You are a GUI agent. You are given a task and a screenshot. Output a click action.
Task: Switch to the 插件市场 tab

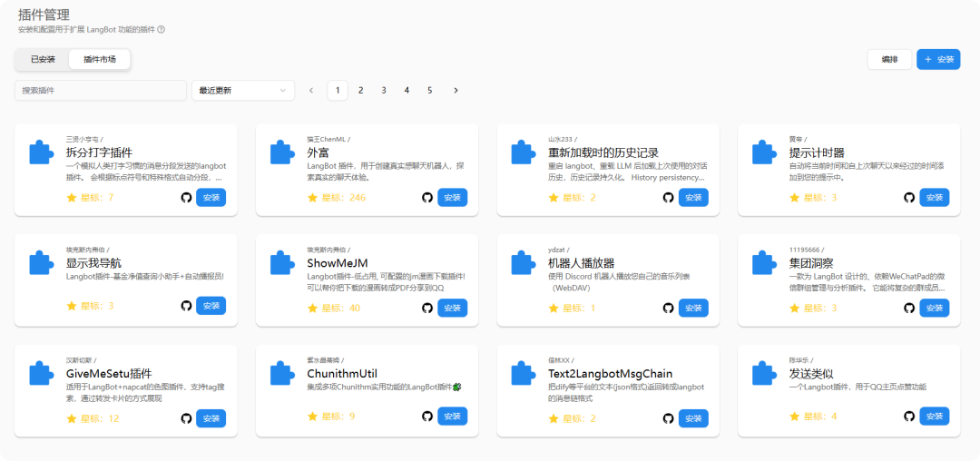pos(100,59)
